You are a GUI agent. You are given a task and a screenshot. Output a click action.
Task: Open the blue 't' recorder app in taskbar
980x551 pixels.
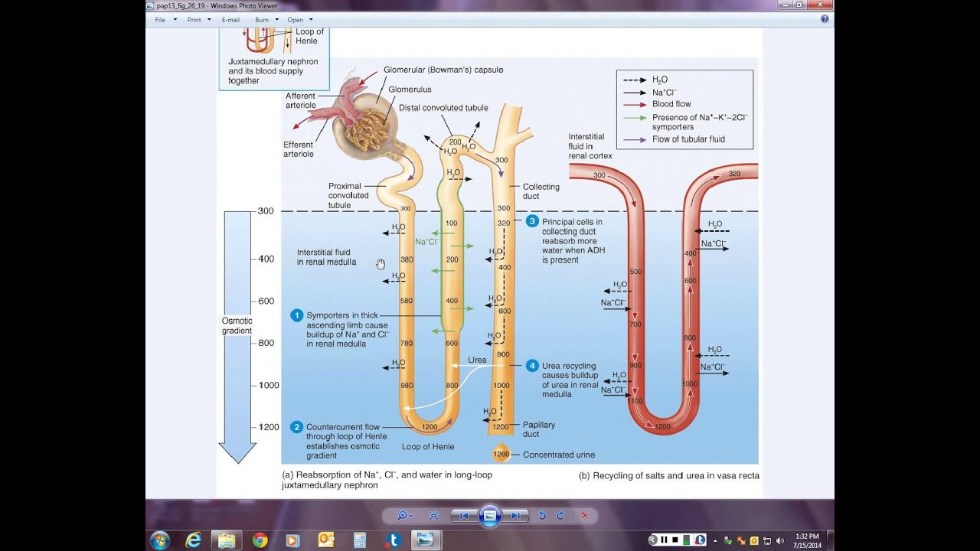(x=393, y=540)
